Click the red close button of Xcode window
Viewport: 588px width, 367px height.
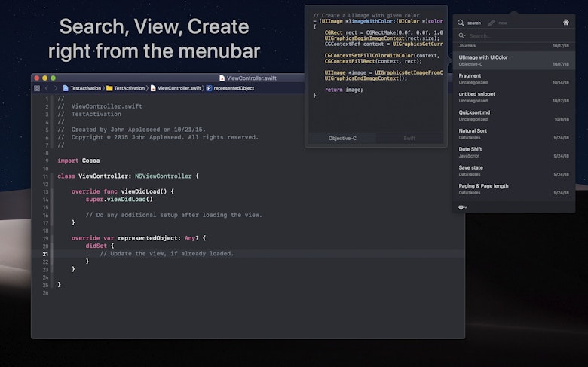point(37,78)
